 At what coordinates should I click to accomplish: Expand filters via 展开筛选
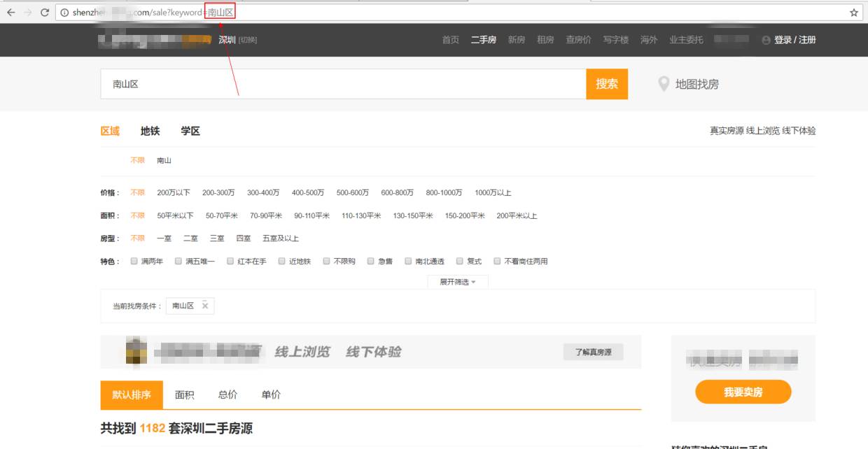(458, 282)
